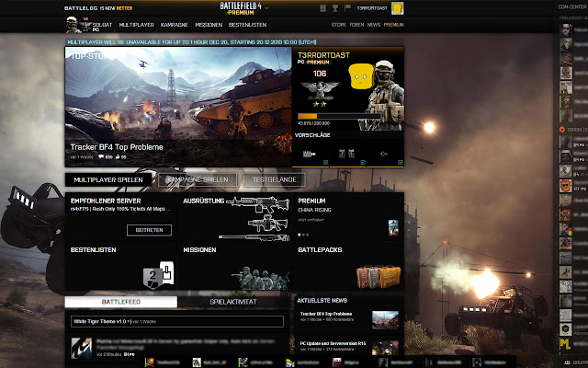Read the multiplayer unavailable maintenance notice
This screenshot has height=368, width=588.
point(192,42)
